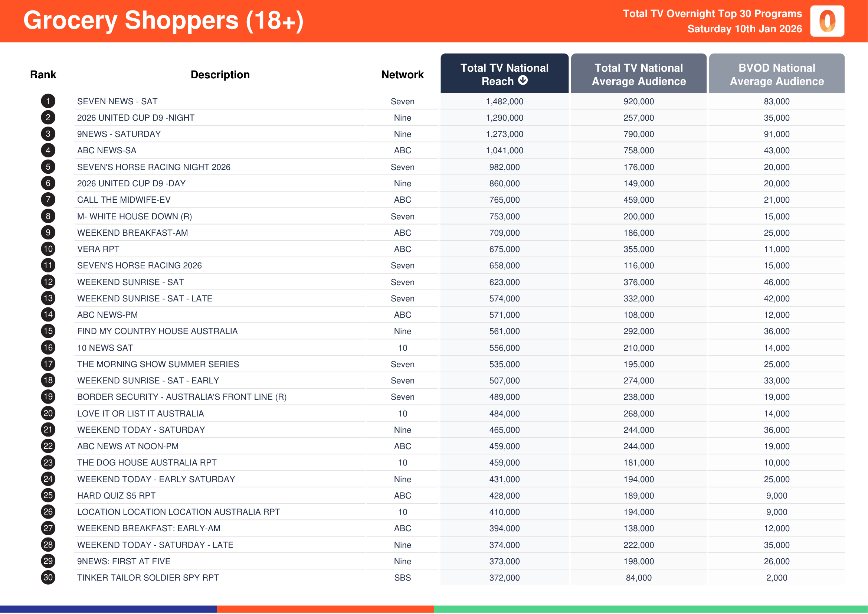Click rank 1 circle badge
This screenshot has height=614, width=868.
pos(48,101)
